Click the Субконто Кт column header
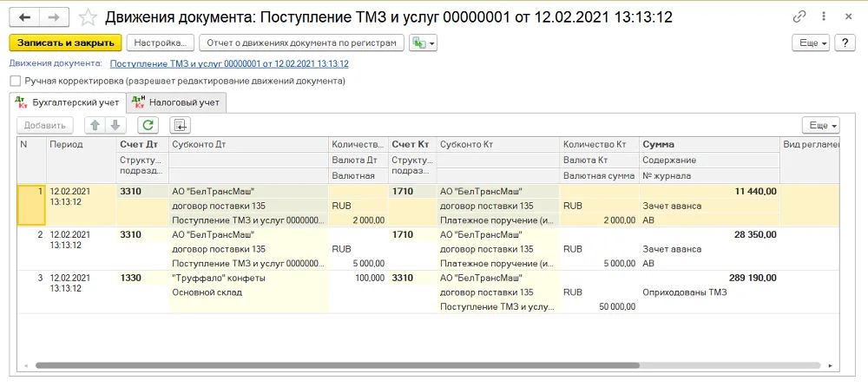Viewport: 868px width, 387px height. [498, 145]
